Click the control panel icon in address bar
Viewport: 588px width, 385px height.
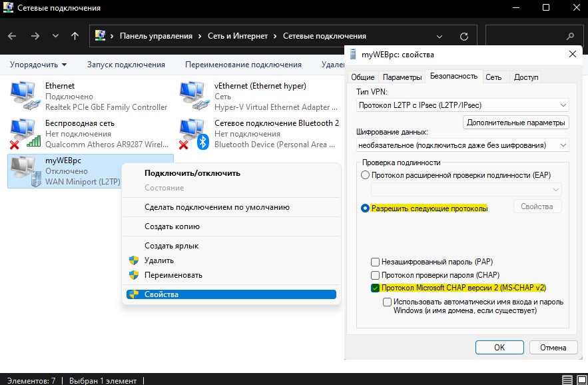(100, 36)
